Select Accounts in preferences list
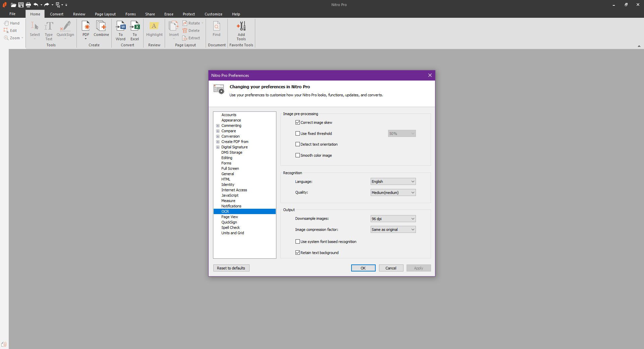This screenshot has width=644, height=349. tap(229, 115)
